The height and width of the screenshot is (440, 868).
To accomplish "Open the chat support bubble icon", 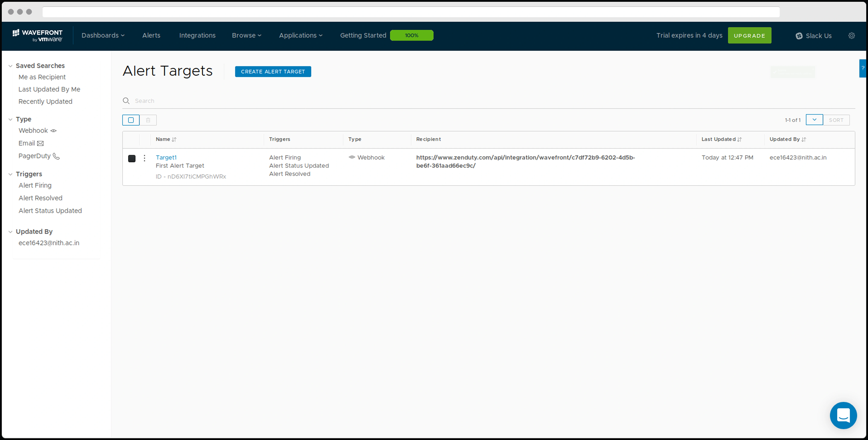I will 843,415.
